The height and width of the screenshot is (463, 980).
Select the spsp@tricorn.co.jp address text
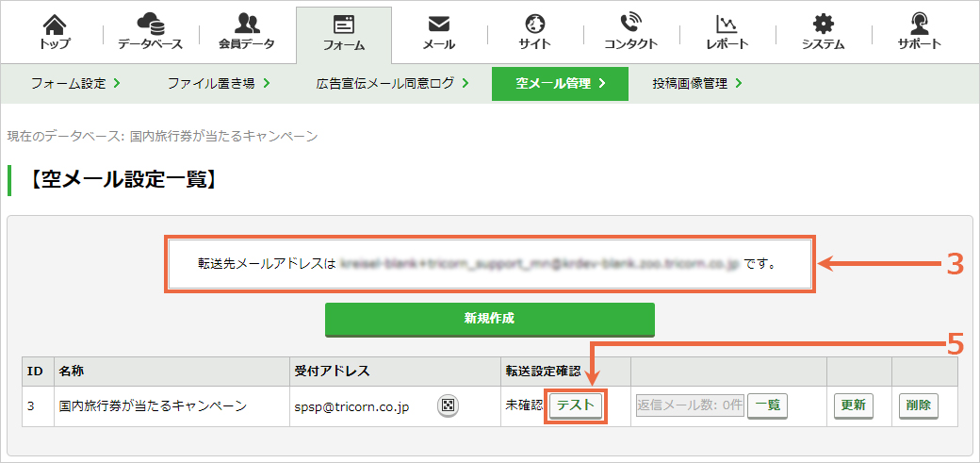pos(351,406)
